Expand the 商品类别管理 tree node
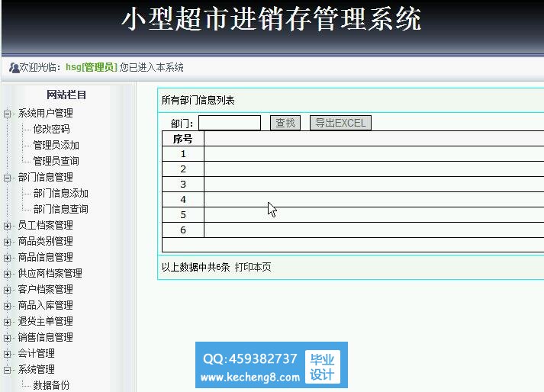 [7, 242]
